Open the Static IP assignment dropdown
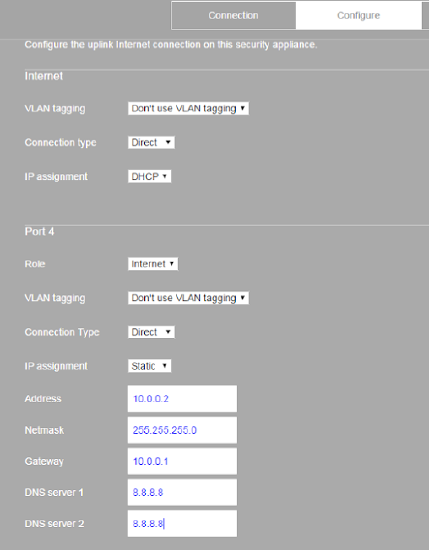Screen dimensions: 429x550 tap(149, 366)
